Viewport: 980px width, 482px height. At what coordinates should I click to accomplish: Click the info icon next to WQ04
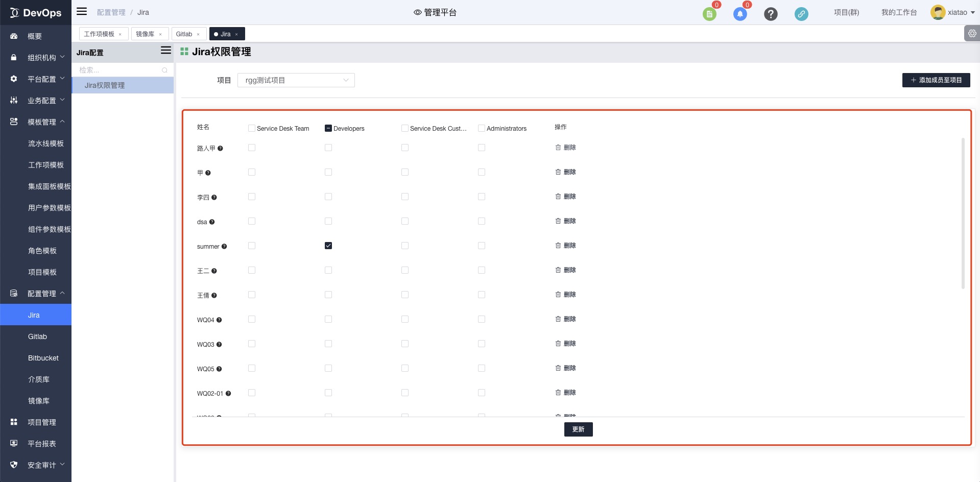point(219,320)
